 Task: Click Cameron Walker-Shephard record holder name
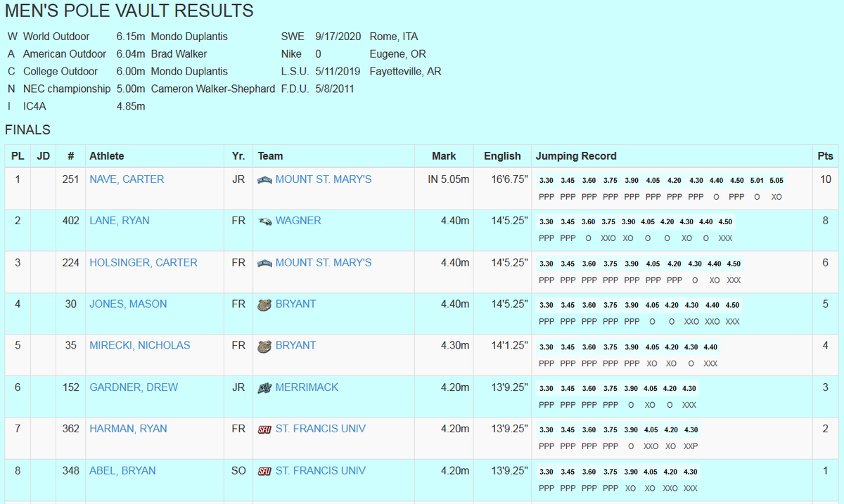213,89
